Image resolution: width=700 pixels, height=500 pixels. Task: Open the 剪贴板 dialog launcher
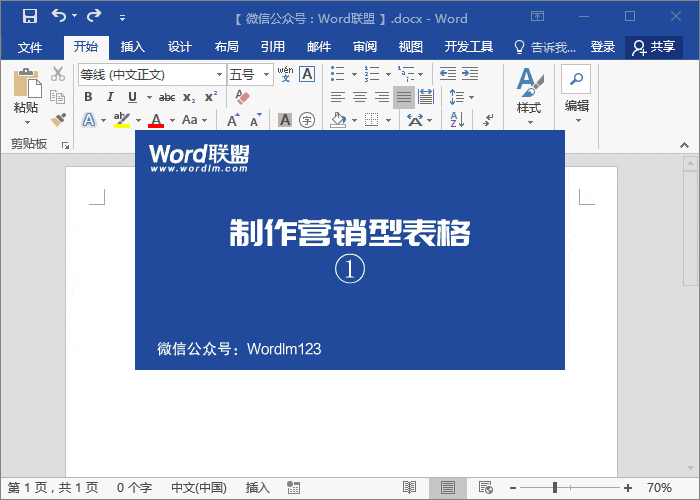pyautogui.click(x=66, y=146)
